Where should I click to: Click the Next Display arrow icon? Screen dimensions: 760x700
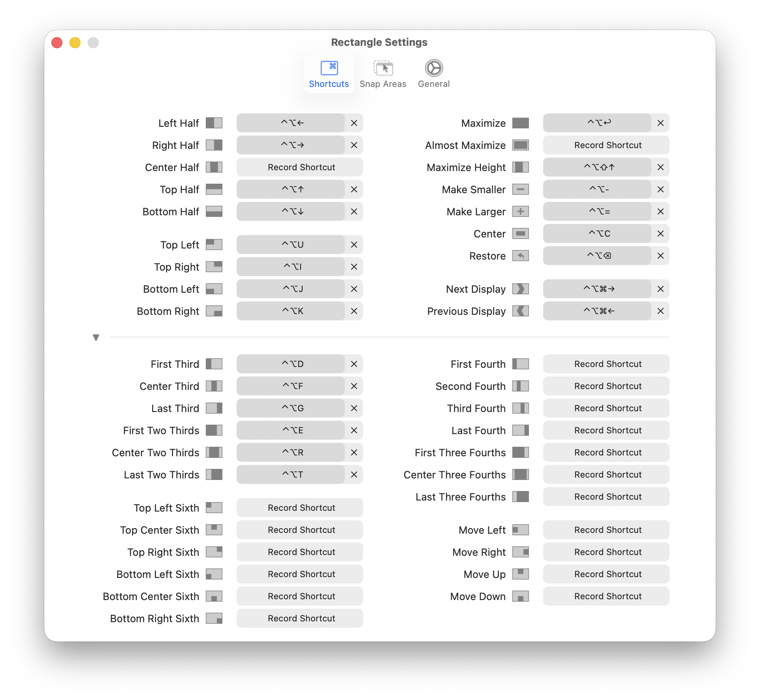click(x=521, y=289)
